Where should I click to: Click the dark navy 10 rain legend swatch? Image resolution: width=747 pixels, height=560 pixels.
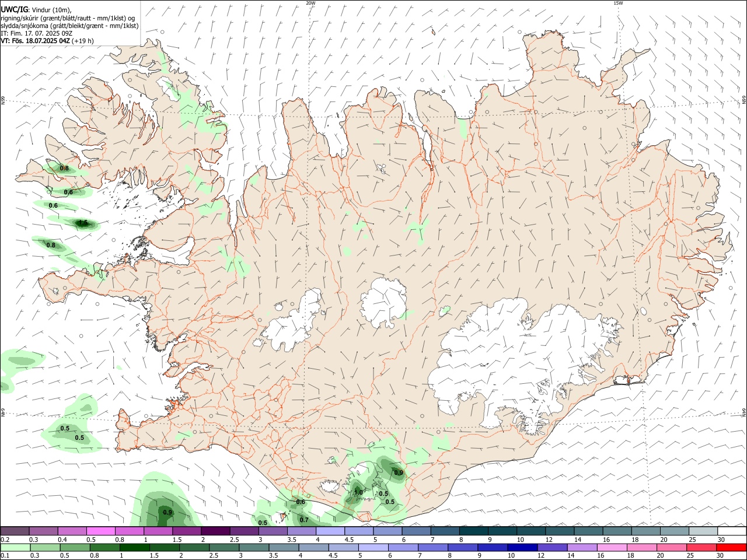[522, 547]
